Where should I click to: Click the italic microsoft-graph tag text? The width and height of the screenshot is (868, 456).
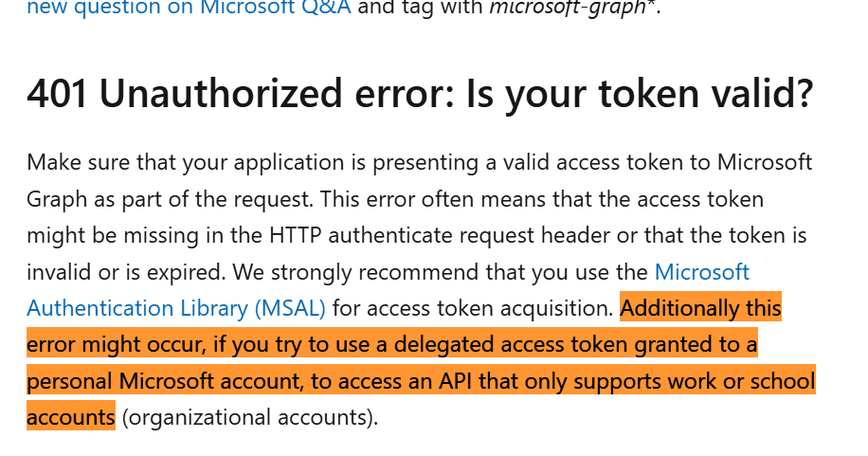tap(569, 8)
